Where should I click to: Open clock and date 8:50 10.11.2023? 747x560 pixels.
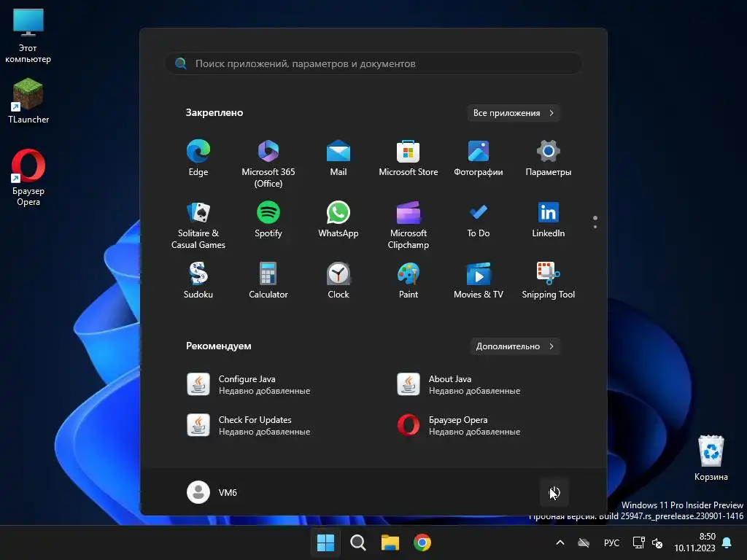click(695, 542)
